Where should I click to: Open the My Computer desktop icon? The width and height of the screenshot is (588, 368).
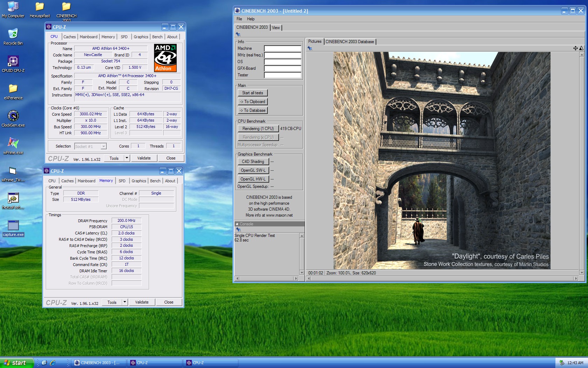pos(13,9)
